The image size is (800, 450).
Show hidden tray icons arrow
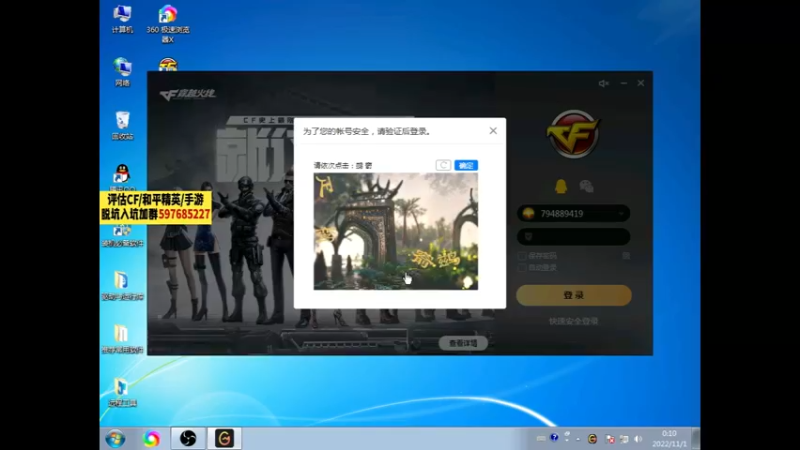coord(578,439)
